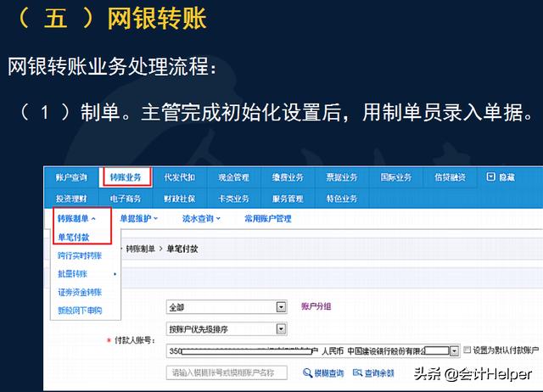Expand the 批量转账 submenu

coord(86,274)
